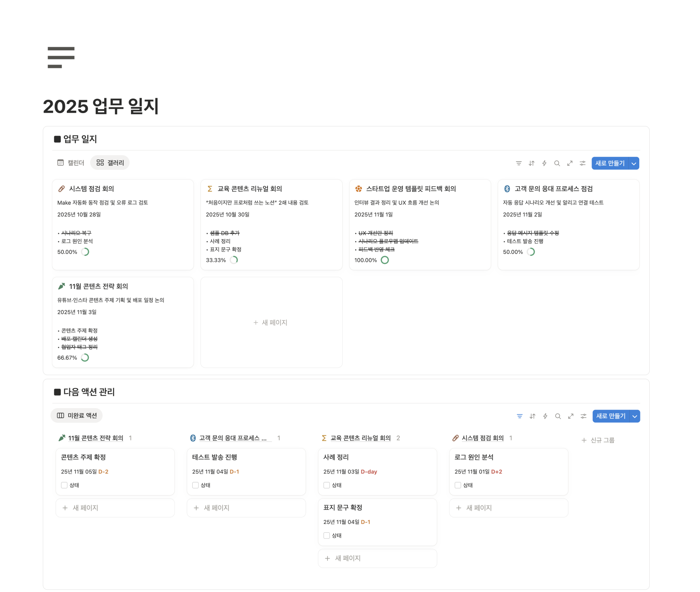Click the search icon in 업무 일지 toolbar
Screen dimensions: 700x592
click(x=557, y=163)
